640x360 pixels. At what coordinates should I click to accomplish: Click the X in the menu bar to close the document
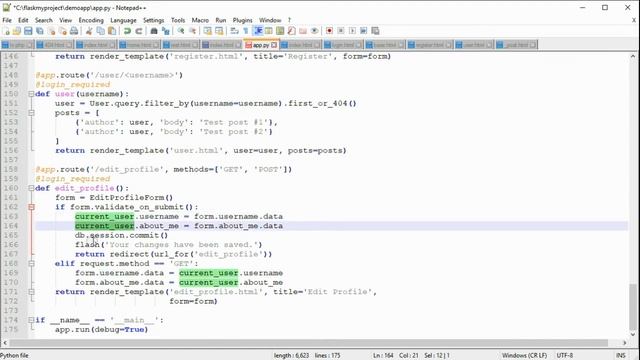pyautogui.click(x=634, y=20)
